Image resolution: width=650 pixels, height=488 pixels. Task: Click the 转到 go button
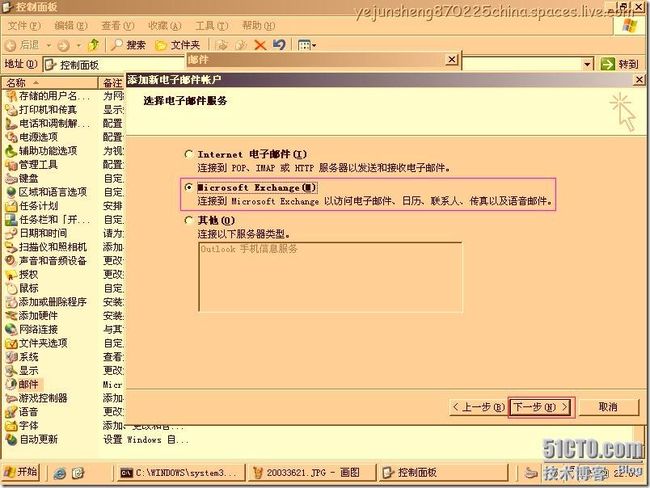[x=619, y=64]
